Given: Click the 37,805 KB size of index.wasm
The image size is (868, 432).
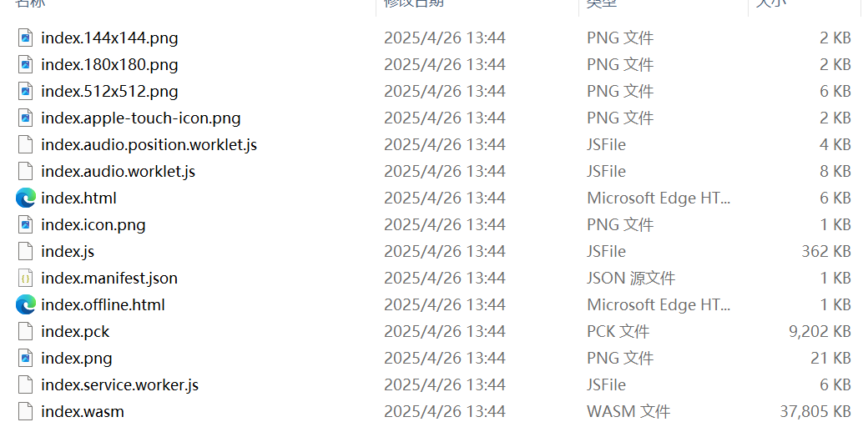Looking at the screenshot, I should [x=820, y=411].
